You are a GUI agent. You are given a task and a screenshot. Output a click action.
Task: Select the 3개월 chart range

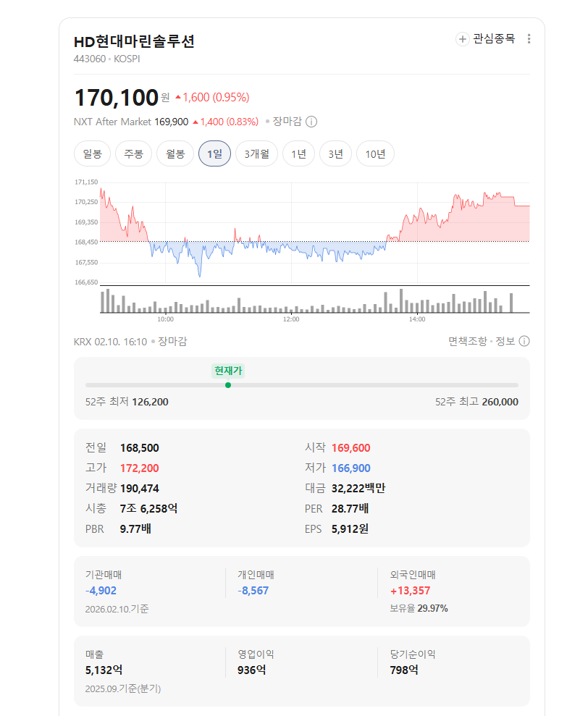click(257, 154)
